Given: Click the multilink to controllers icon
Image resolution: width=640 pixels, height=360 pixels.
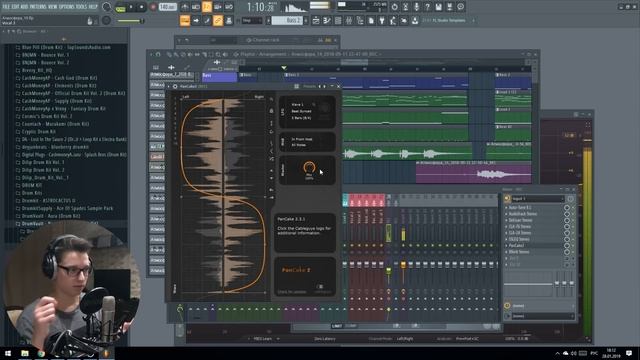Looking at the screenshot, I should pyautogui.click(x=229, y=20).
